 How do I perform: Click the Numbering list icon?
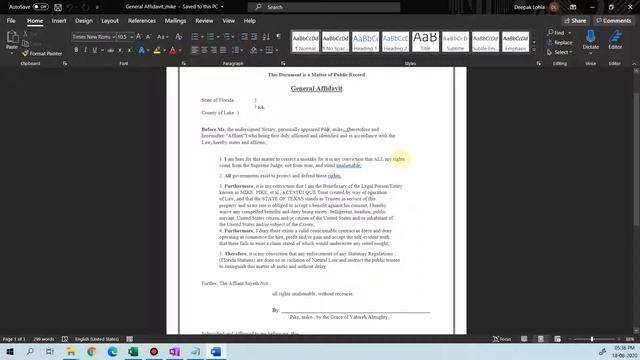(x=210, y=37)
